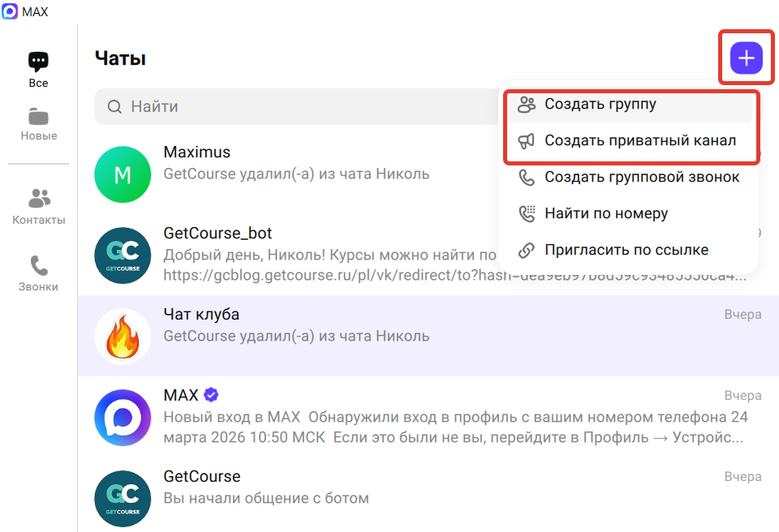Select the "Все" chats icon in sidebar
779x532 pixels.
[38, 61]
